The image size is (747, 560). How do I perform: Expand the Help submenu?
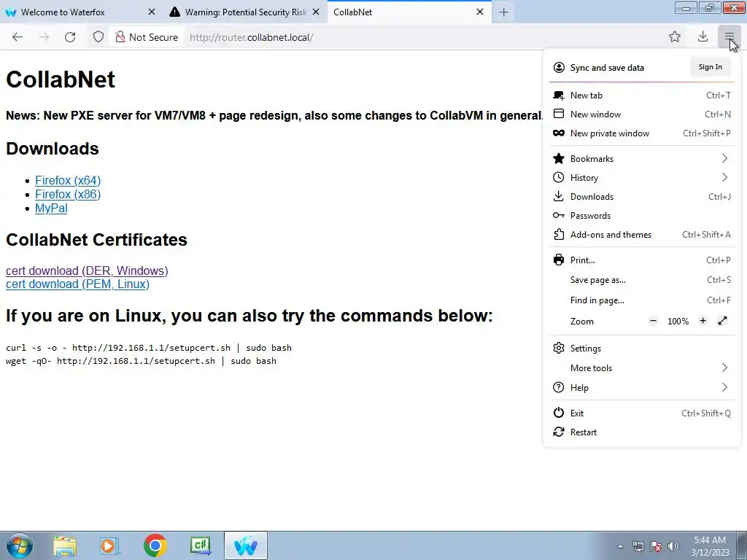[642, 388]
